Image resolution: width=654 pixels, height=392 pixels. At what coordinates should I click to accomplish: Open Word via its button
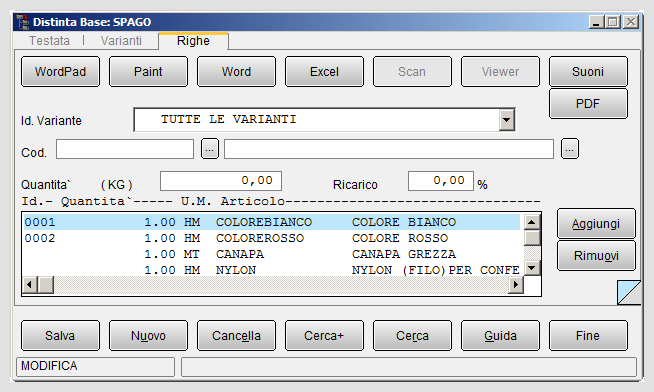click(236, 72)
